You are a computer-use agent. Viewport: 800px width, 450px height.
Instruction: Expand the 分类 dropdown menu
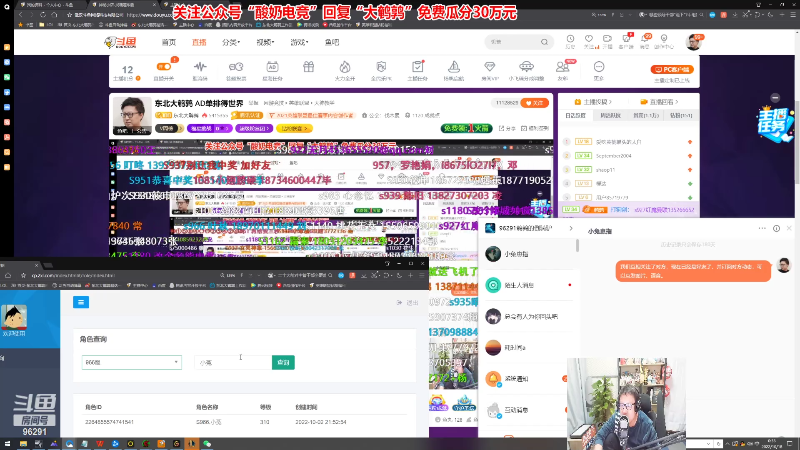click(231, 42)
